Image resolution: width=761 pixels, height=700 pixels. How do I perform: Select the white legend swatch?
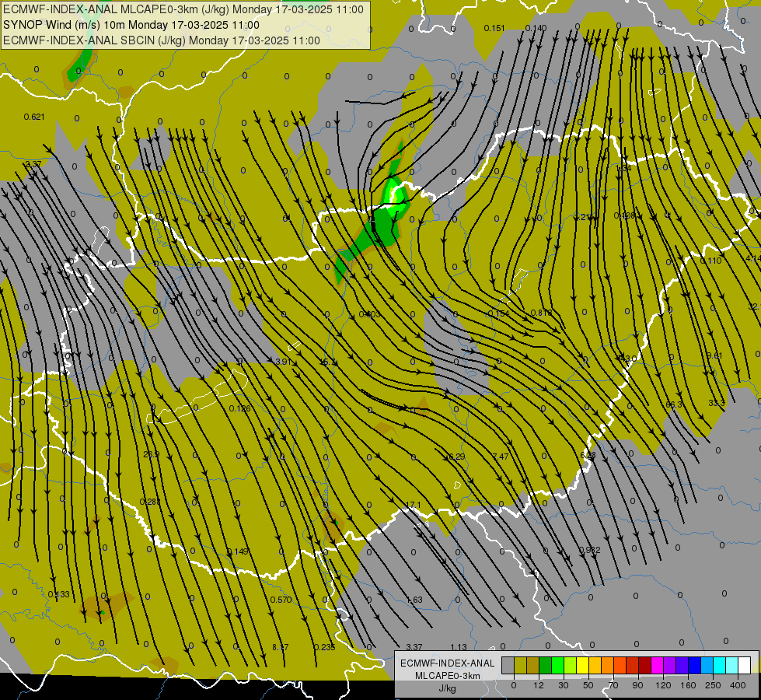[x=745, y=666]
